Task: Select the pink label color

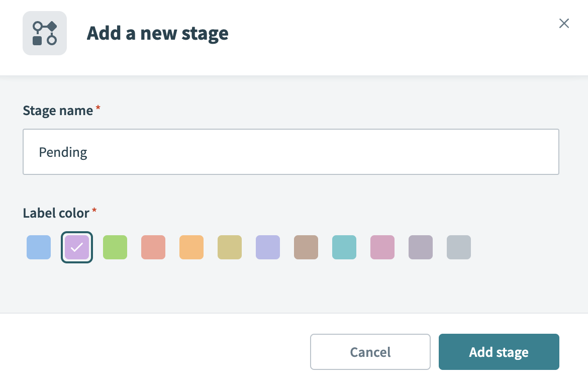Action: (x=382, y=247)
